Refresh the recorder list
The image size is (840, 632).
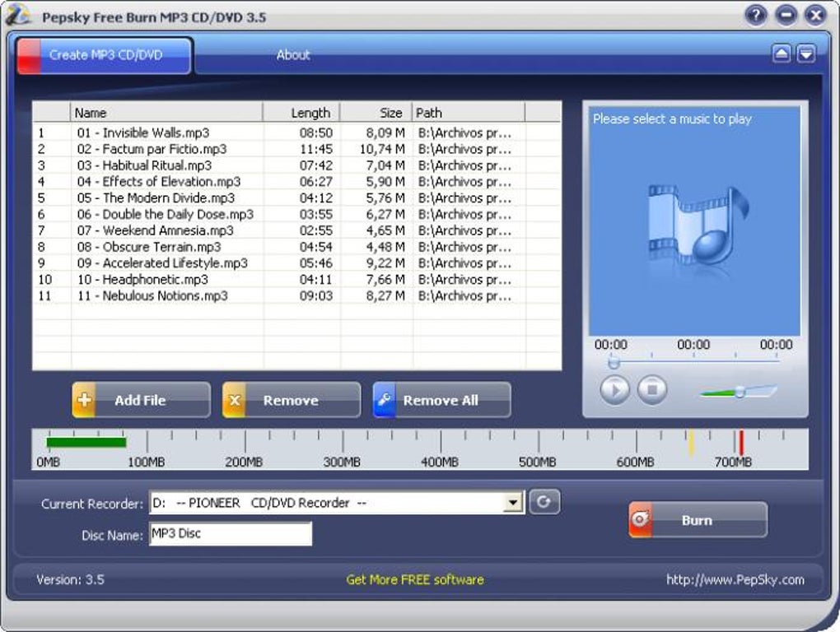click(544, 502)
